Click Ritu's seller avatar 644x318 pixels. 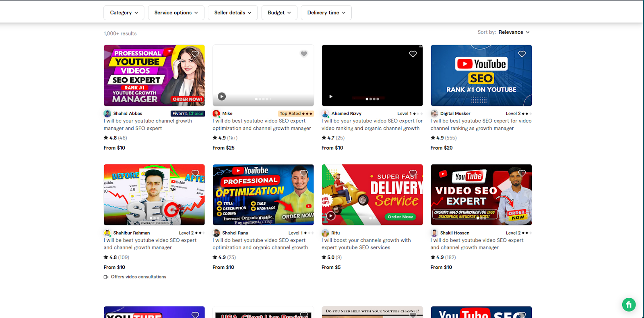click(x=325, y=233)
